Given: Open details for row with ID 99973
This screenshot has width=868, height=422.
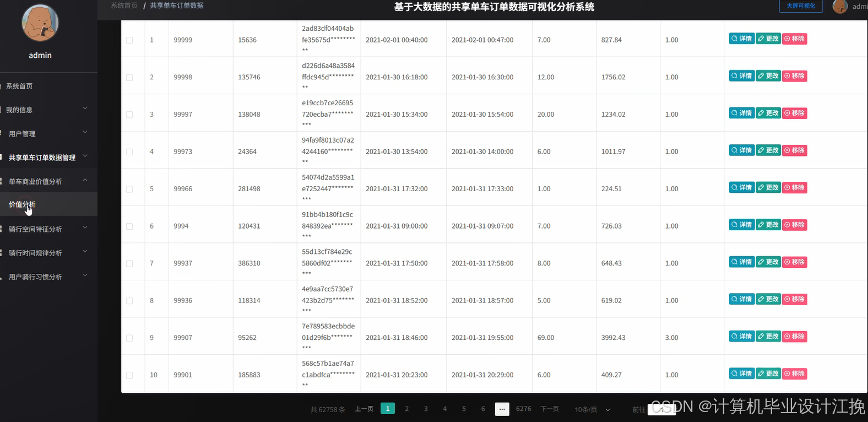Looking at the screenshot, I should pyautogui.click(x=741, y=150).
